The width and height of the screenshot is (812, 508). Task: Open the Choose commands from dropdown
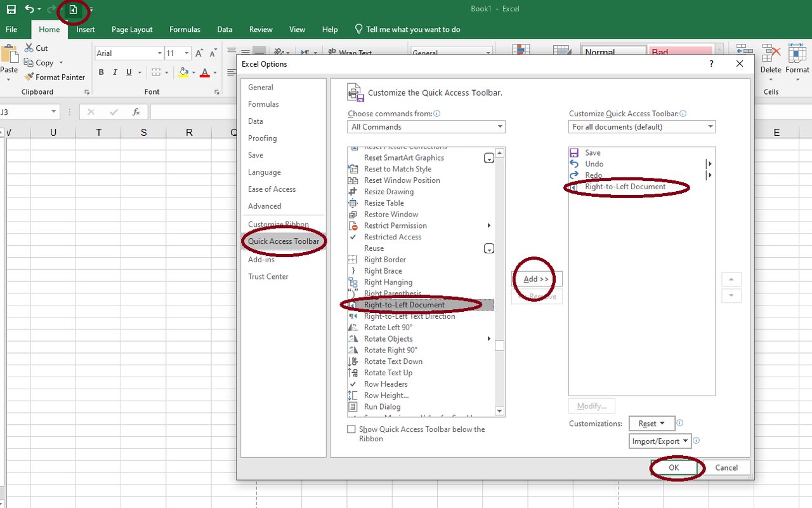tap(426, 127)
